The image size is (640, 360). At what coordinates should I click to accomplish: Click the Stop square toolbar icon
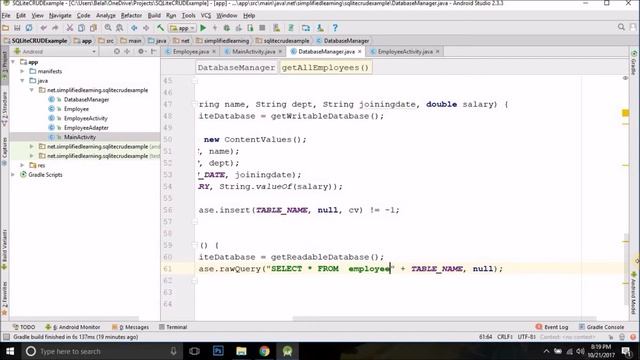262,28
